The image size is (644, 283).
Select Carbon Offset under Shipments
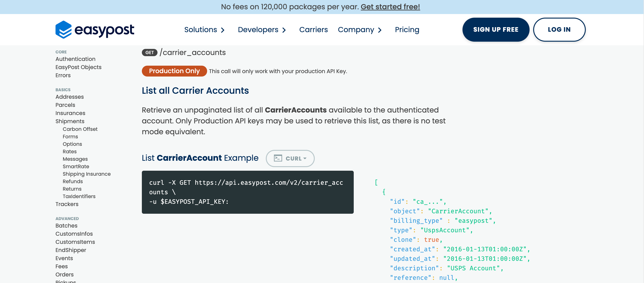coord(80,129)
